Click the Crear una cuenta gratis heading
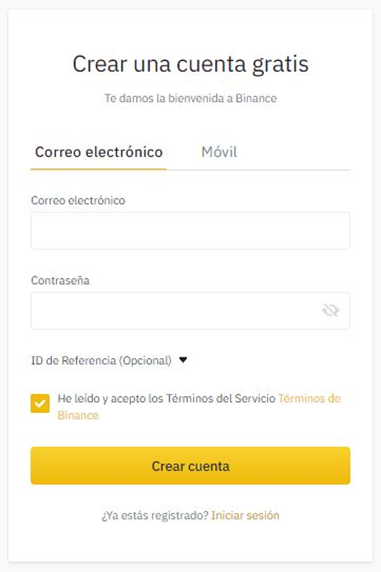This screenshot has height=572, width=381. (x=190, y=64)
